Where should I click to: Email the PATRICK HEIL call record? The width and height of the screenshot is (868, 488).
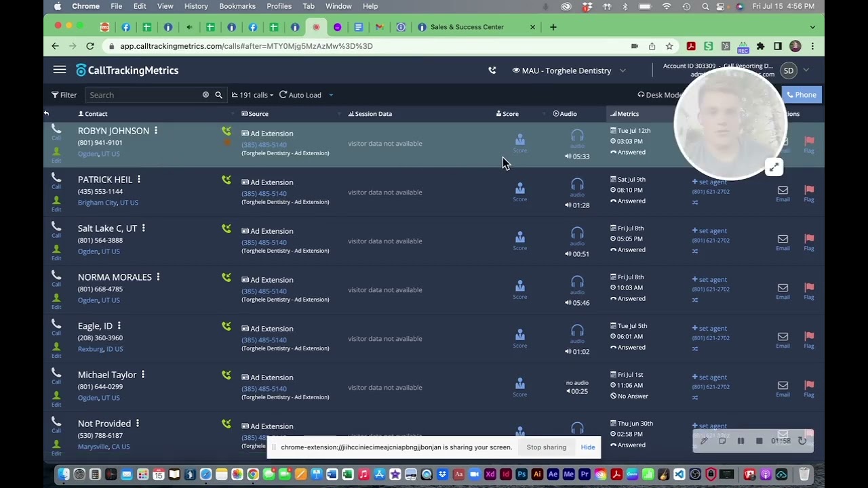pyautogui.click(x=783, y=193)
